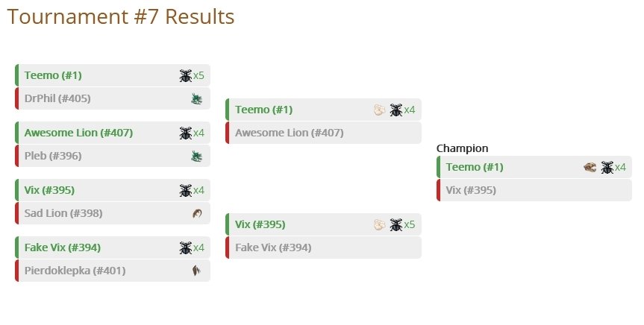Click the brown feather icon beside Sad Lion
Viewport: 644px width, 325px height.
[x=197, y=213]
